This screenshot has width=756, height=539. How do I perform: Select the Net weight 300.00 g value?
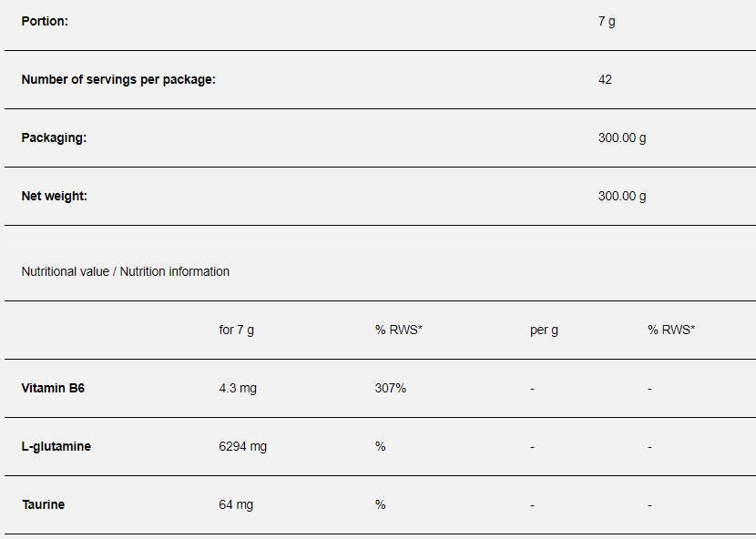click(622, 196)
